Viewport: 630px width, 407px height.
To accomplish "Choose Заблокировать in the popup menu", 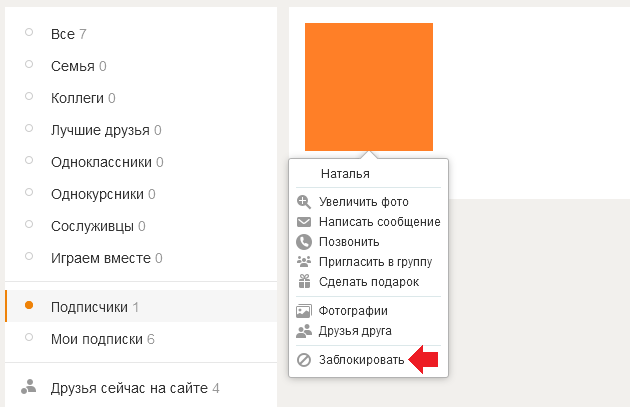I will [362, 360].
